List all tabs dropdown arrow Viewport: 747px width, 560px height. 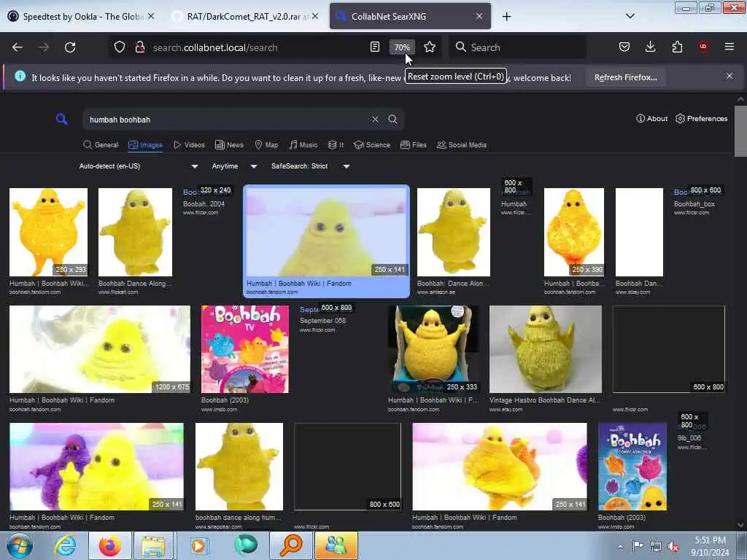(630, 16)
